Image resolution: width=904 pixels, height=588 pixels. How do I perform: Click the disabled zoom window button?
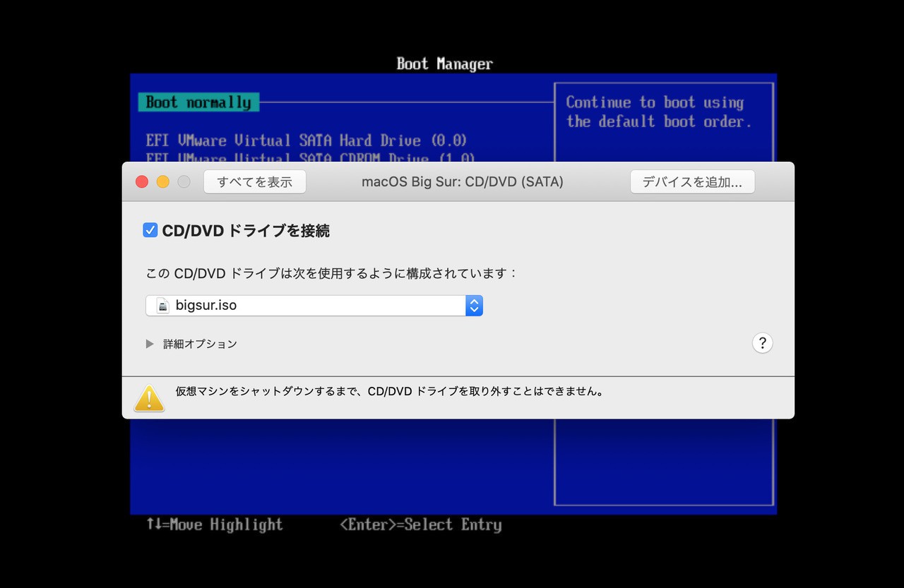coord(184,181)
